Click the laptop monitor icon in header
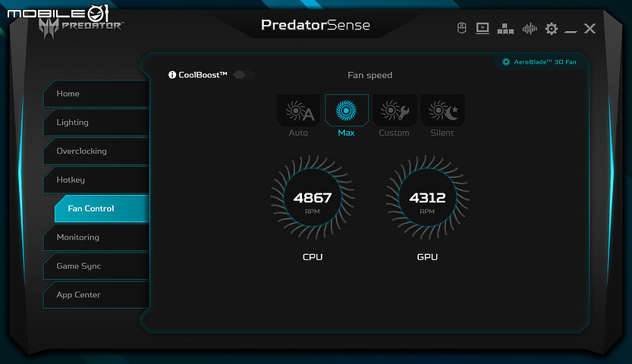The image size is (632, 364). 483,28
